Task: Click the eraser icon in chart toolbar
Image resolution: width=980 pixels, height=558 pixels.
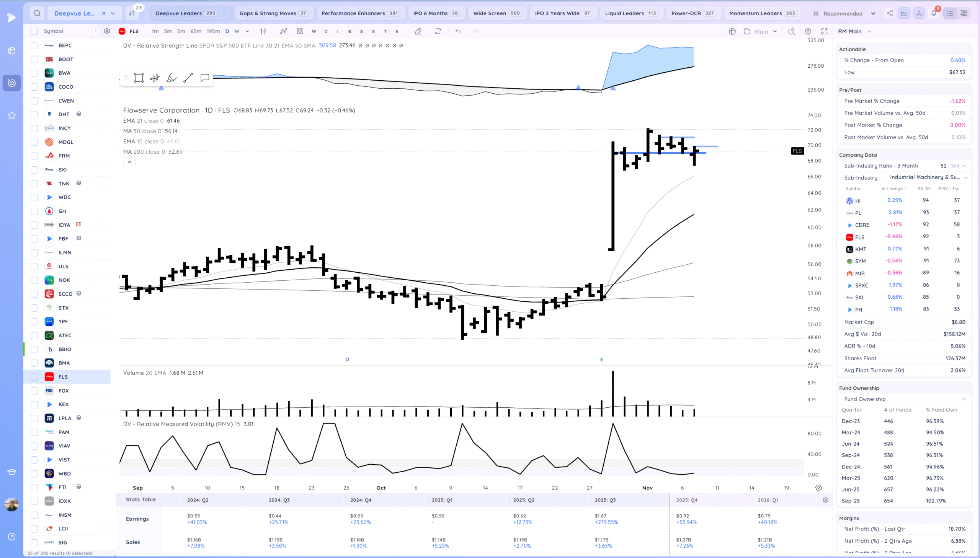Action: coord(418,31)
